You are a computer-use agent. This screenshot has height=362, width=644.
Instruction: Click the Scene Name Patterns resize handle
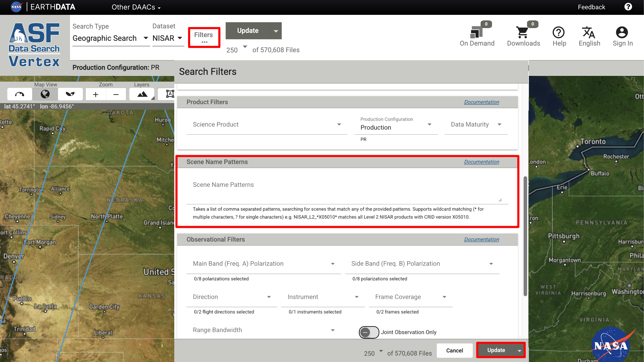click(x=500, y=200)
